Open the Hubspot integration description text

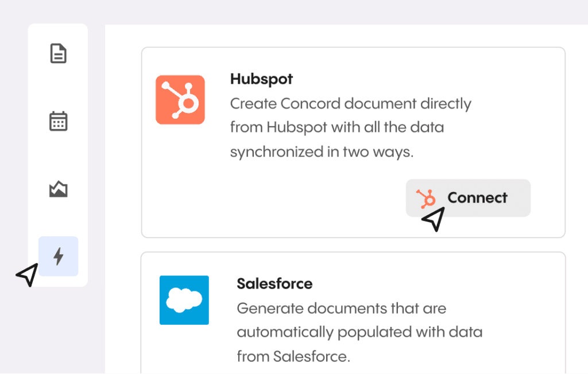[x=350, y=127]
